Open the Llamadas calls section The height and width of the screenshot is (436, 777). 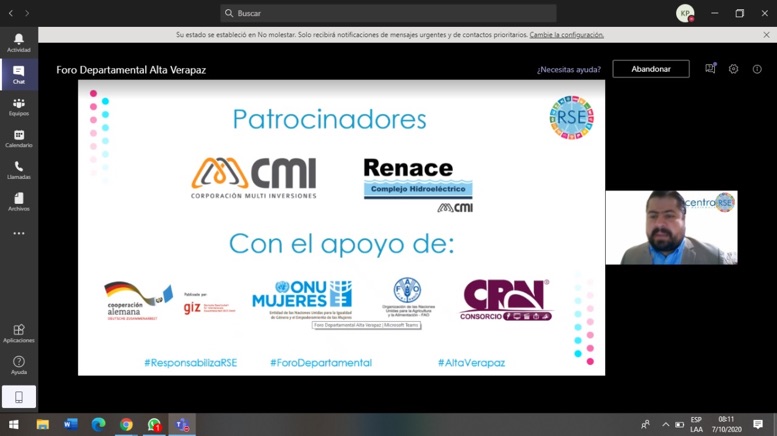coord(19,170)
